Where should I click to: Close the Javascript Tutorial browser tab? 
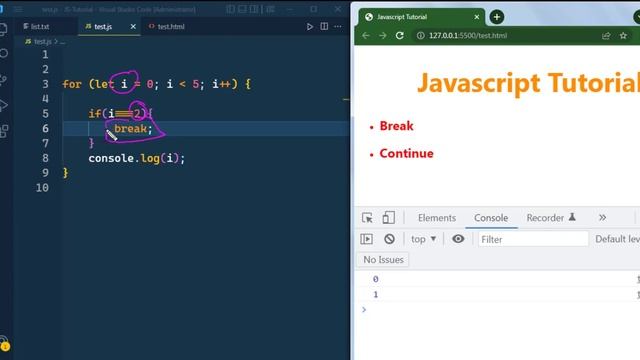pos(477,17)
